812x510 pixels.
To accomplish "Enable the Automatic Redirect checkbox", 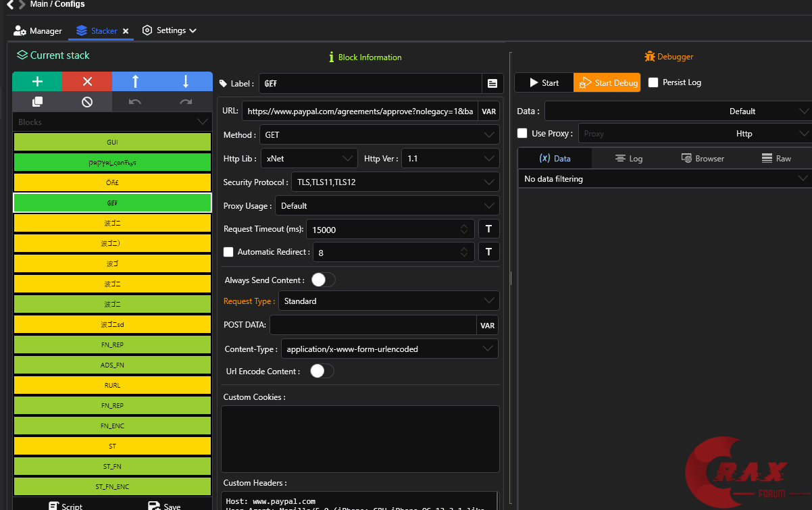I will click(x=228, y=252).
